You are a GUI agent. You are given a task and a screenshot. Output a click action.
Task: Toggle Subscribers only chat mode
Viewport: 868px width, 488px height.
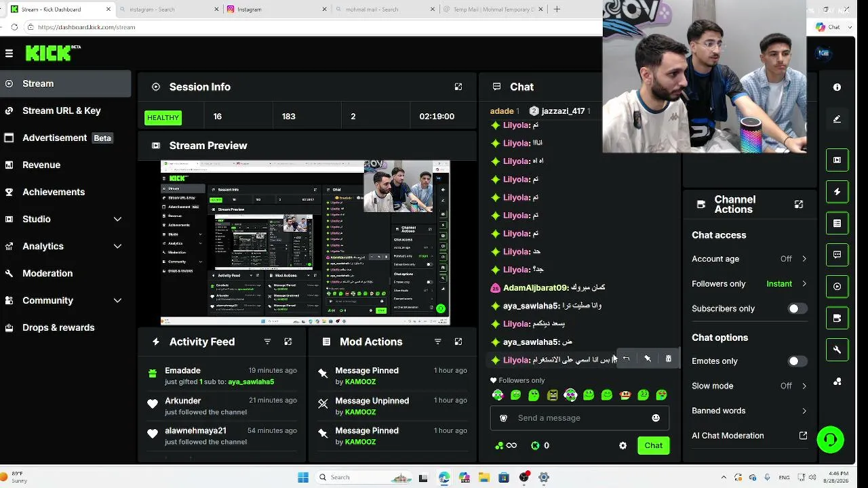(x=796, y=308)
